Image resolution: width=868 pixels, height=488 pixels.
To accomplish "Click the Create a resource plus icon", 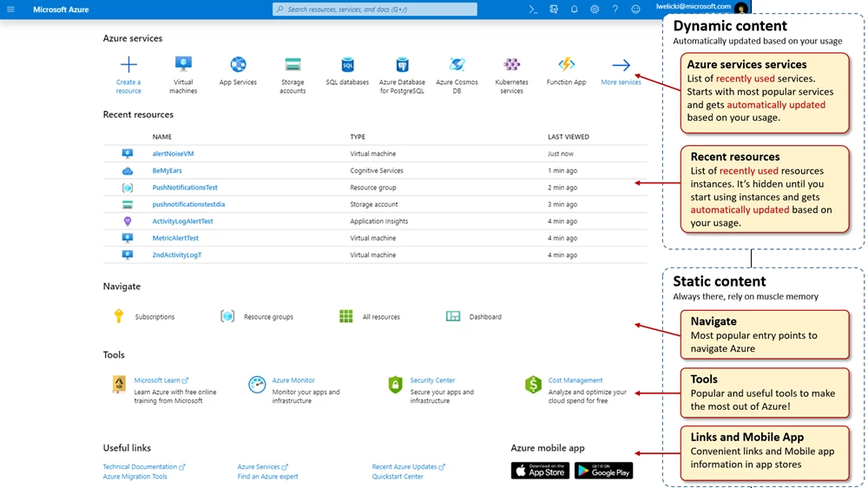I will click(128, 65).
